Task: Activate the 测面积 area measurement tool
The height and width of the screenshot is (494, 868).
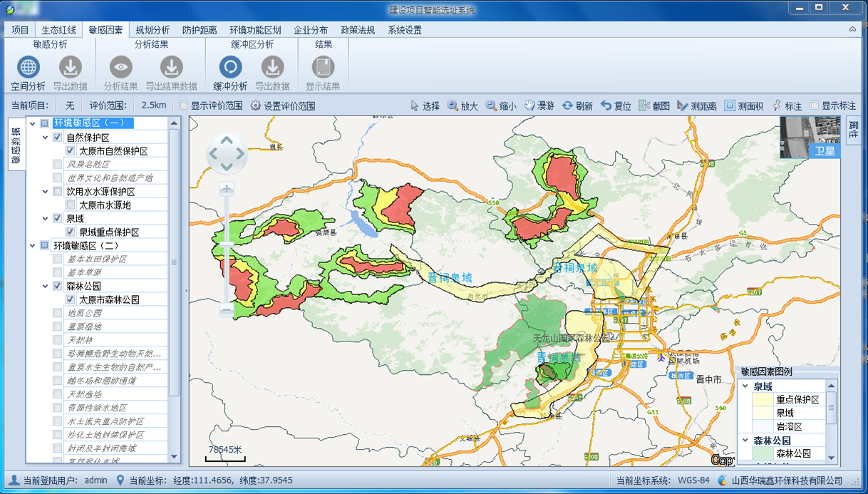Action: (x=743, y=106)
